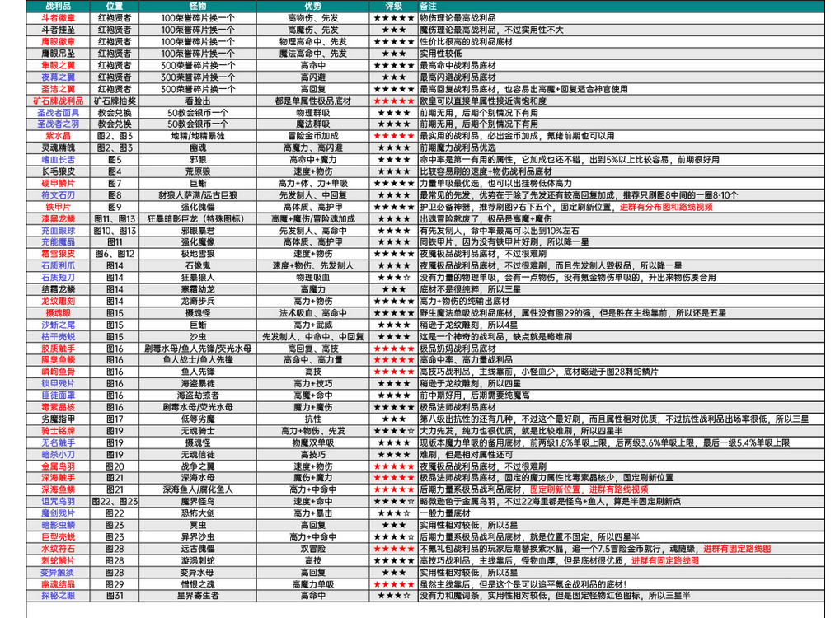Click the 胶质触手 loot name

click(58, 348)
